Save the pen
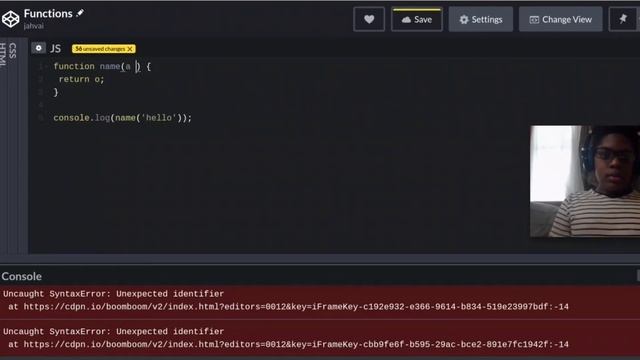 point(417,19)
